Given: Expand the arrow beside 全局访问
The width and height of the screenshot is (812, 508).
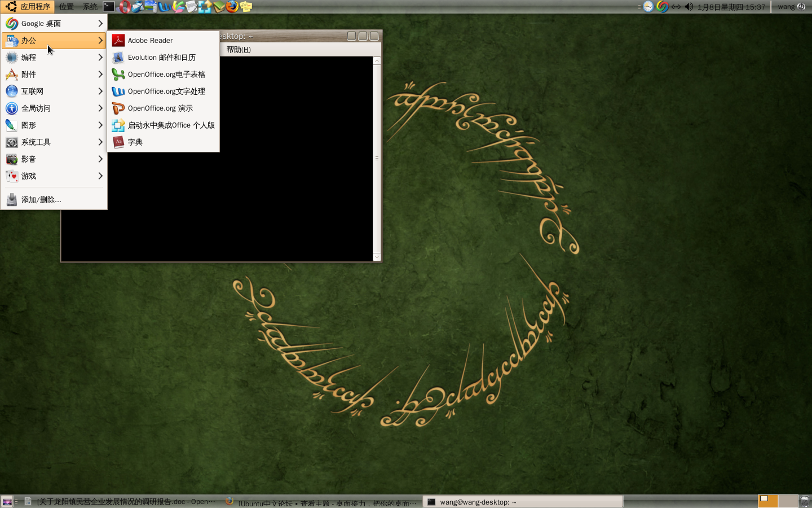Looking at the screenshot, I should pyautogui.click(x=100, y=108).
